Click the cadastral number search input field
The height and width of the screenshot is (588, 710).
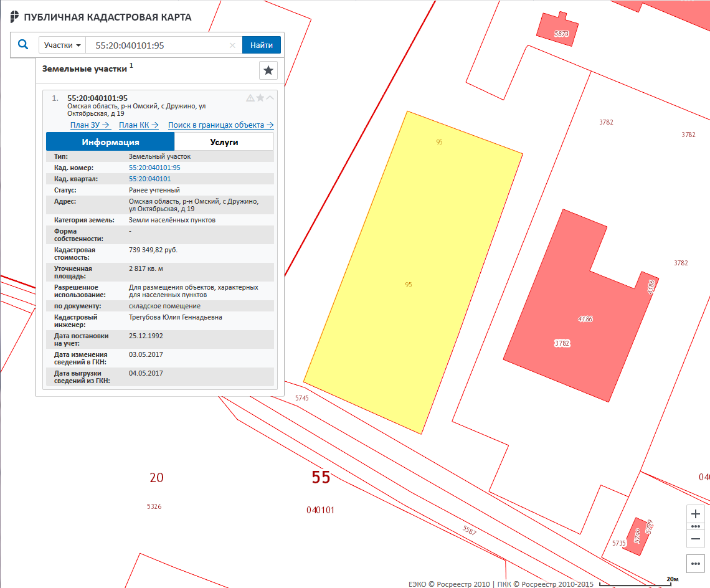(159, 45)
